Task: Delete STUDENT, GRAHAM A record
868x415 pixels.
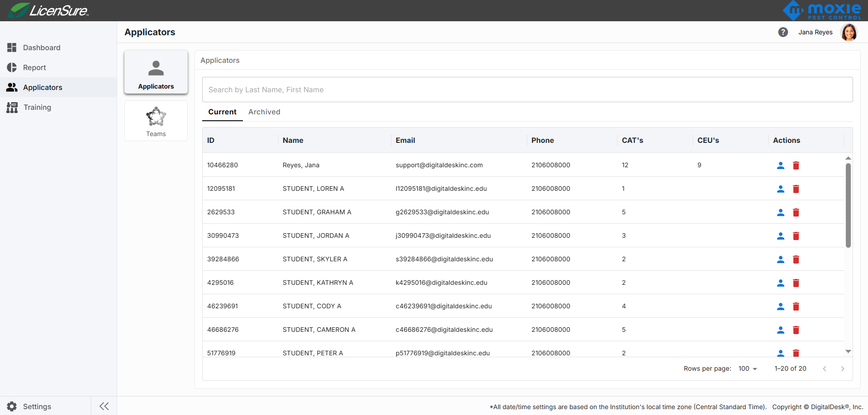Action: (796, 212)
